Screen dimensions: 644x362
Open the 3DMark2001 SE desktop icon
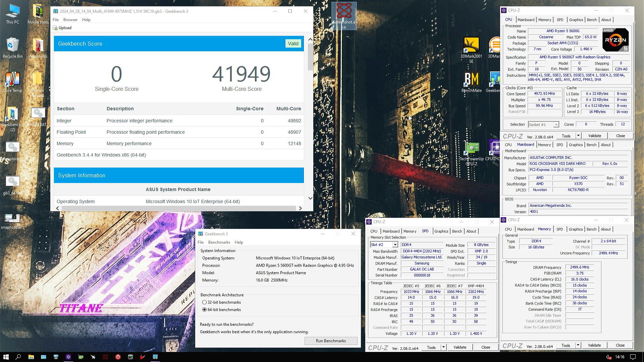[x=471, y=50]
